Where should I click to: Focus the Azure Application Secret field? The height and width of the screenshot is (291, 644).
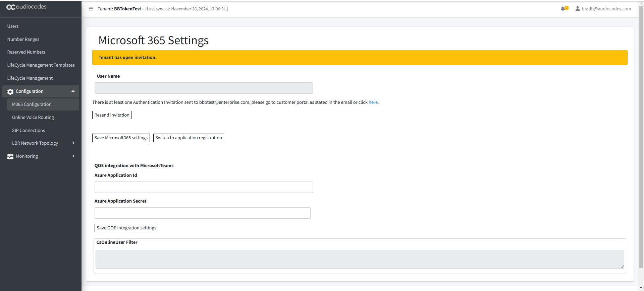203,213
